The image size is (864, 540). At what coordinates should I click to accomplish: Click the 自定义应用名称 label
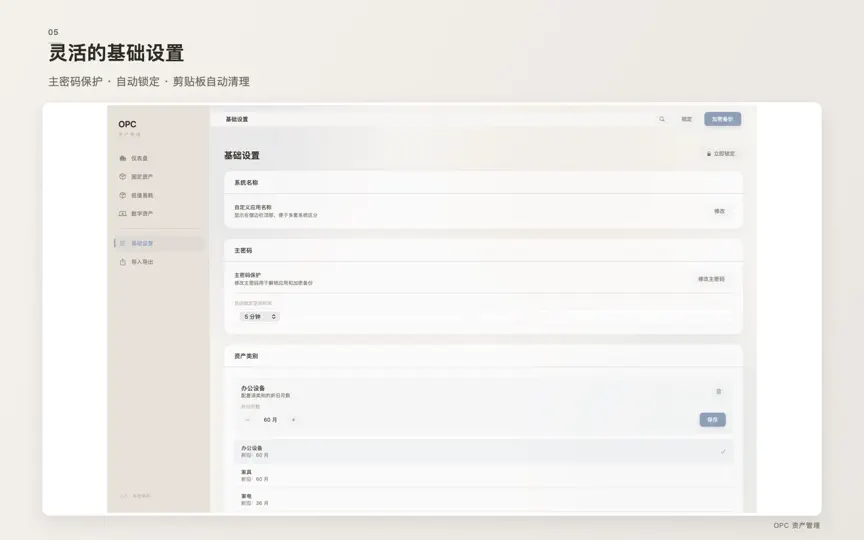tap(253, 207)
